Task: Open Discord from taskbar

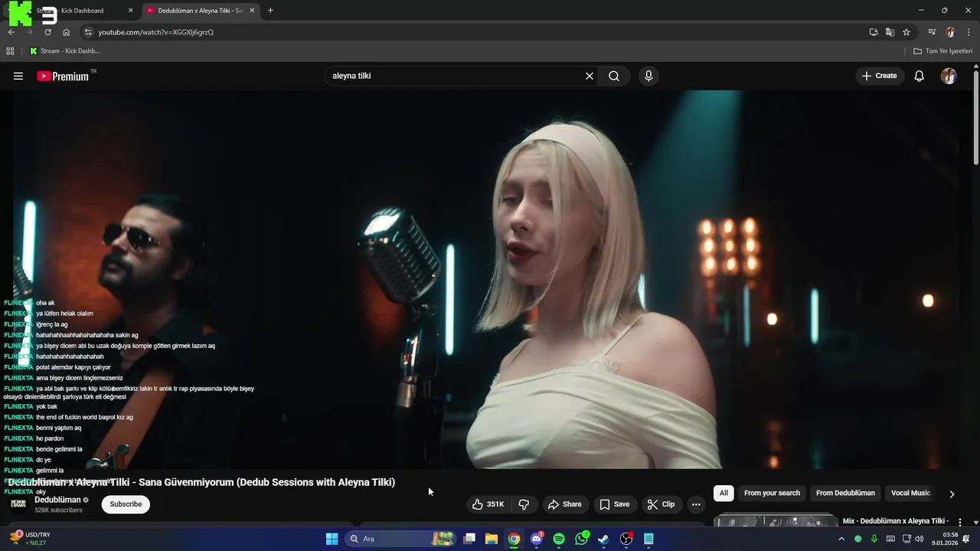Action: tap(537, 539)
